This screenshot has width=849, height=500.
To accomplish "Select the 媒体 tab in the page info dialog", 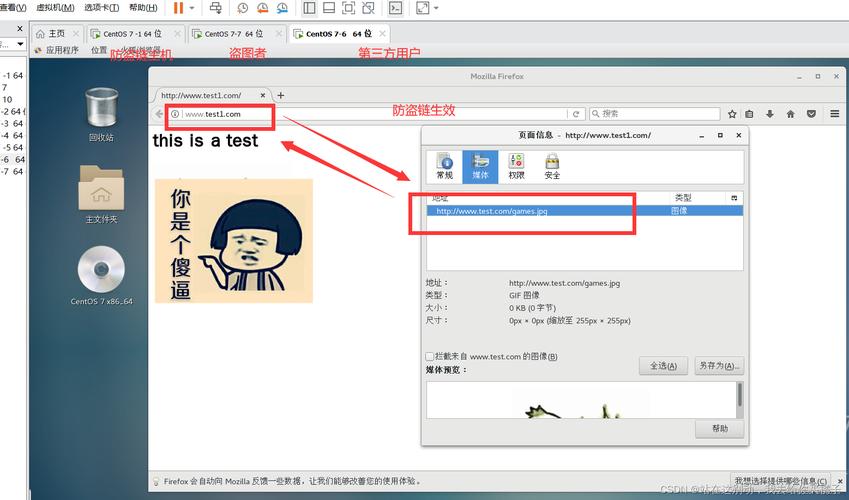I will (480, 167).
